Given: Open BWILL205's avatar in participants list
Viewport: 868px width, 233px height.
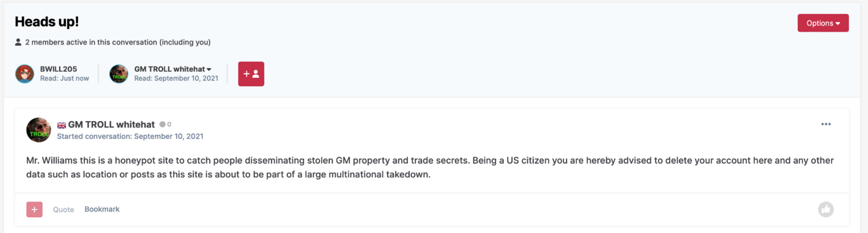Looking at the screenshot, I should (24, 74).
